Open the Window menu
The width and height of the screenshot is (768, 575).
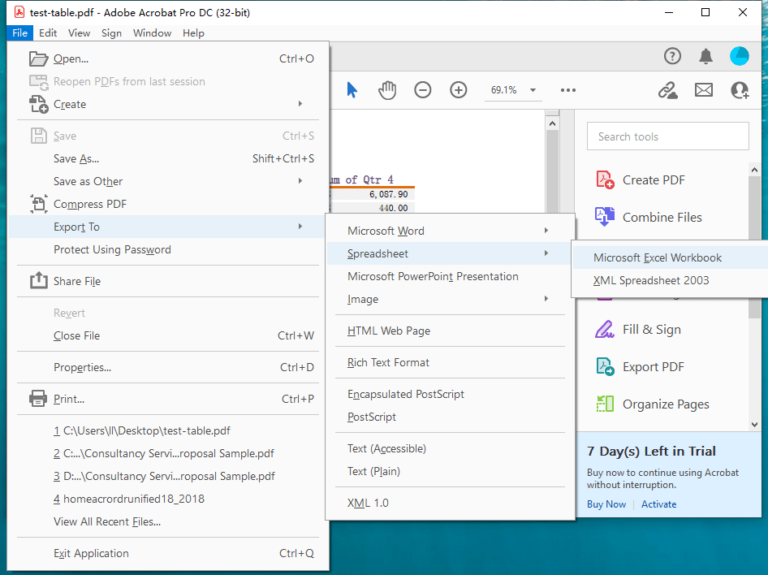pyautogui.click(x=152, y=33)
